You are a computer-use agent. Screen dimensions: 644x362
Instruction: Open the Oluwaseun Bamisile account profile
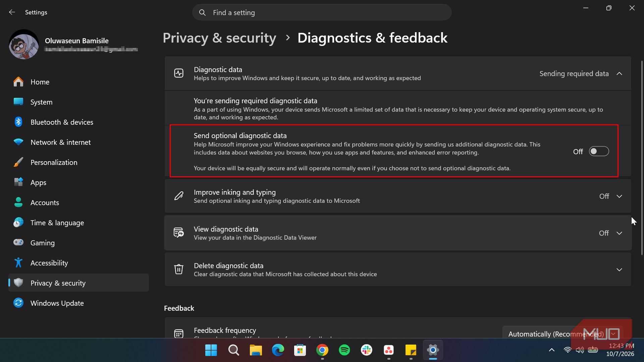pos(74,45)
